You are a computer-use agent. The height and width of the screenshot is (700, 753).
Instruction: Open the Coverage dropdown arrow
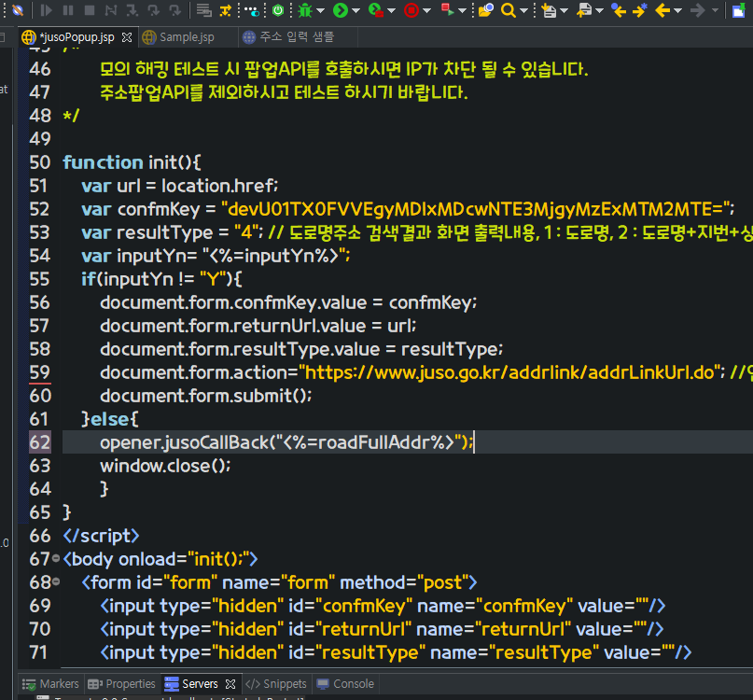tap(391, 10)
